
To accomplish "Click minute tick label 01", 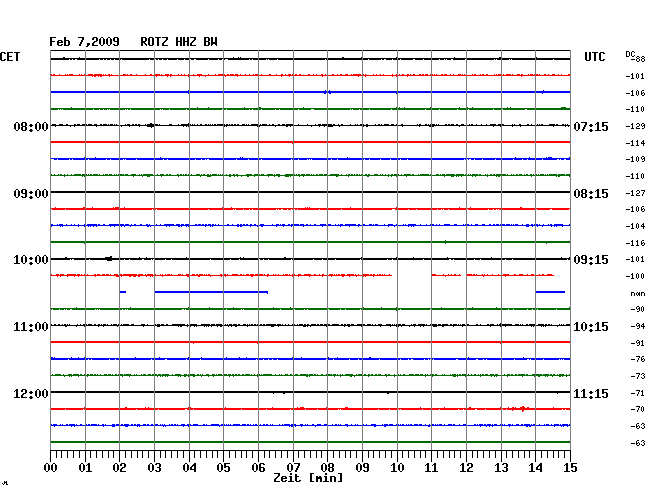I will [85, 468].
